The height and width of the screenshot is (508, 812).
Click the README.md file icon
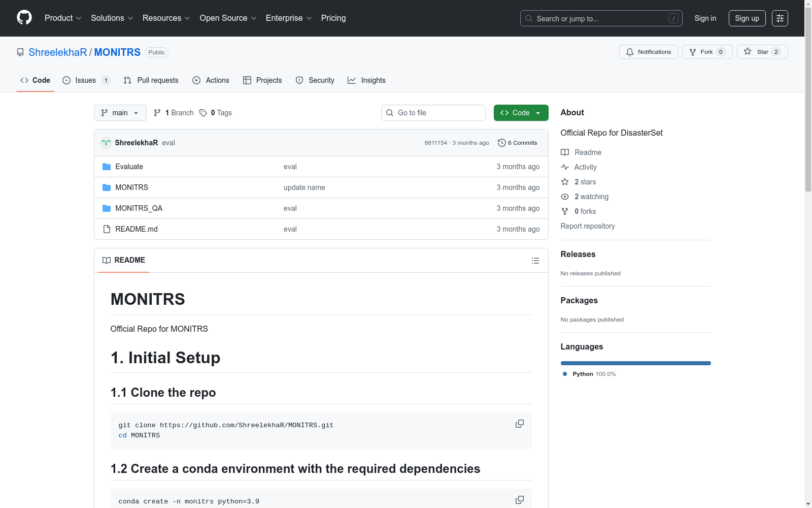pyautogui.click(x=107, y=229)
